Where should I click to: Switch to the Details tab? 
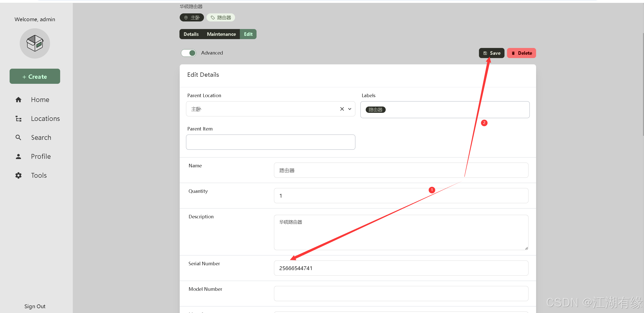191,34
